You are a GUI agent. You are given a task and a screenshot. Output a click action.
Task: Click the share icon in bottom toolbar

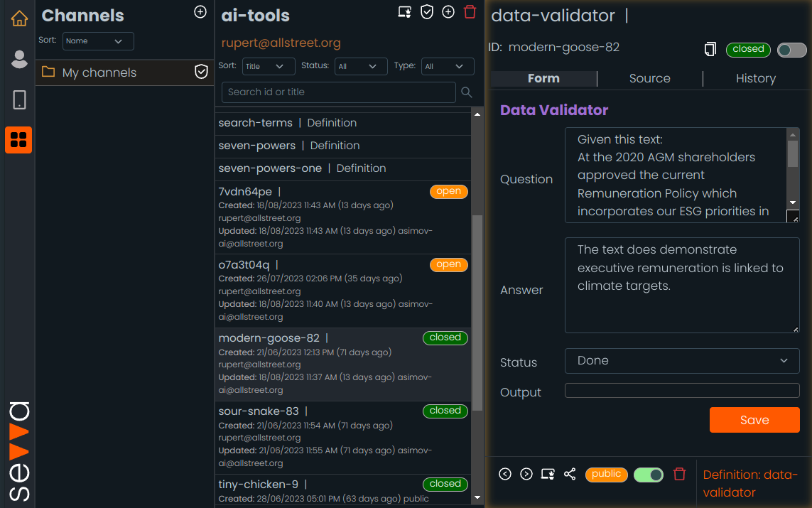click(569, 474)
